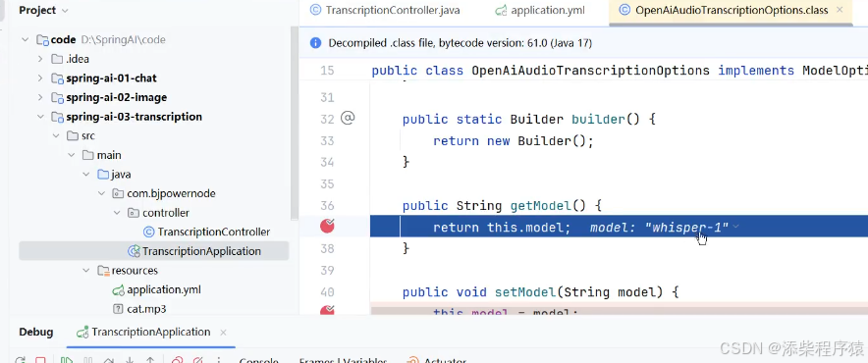Click the main folder icon

click(88, 155)
